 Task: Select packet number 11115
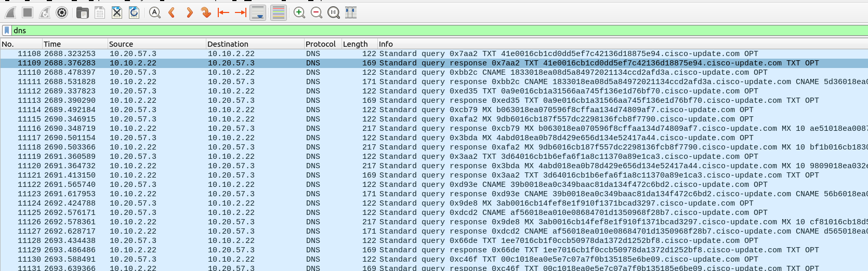(x=434, y=119)
